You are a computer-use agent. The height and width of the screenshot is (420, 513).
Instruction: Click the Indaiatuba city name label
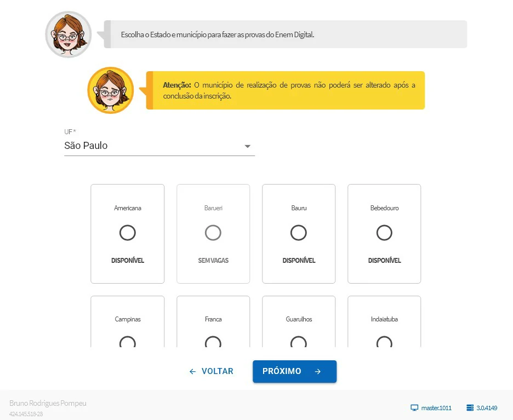384,319
